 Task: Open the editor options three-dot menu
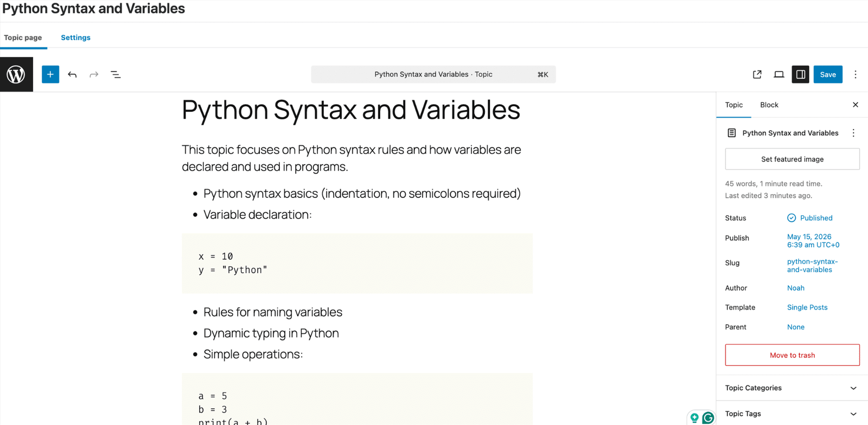coord(856,74)
